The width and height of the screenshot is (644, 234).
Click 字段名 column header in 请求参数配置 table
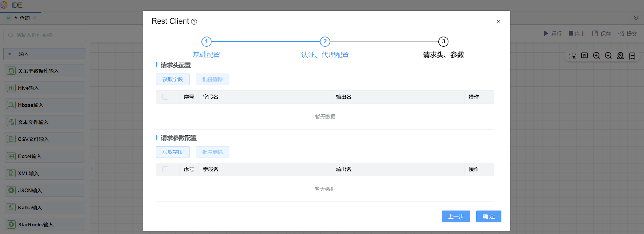coord(211,169)
